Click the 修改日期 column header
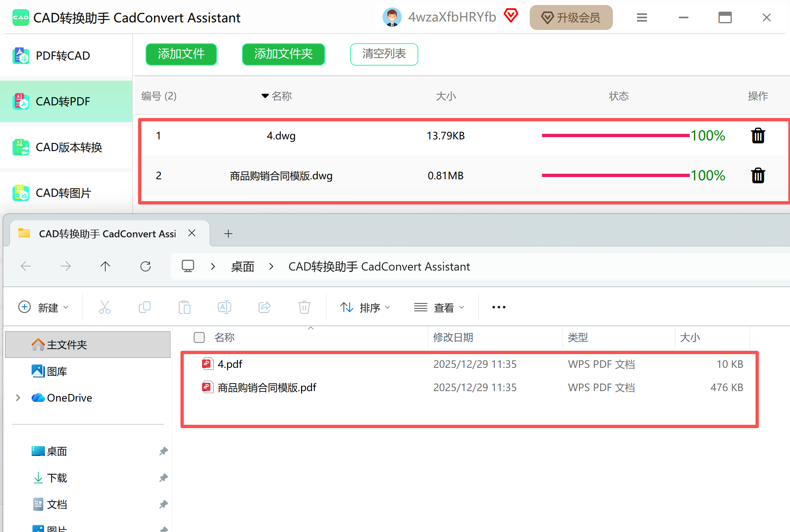This screenshot has width=790, height=532. tap(453, 337)
